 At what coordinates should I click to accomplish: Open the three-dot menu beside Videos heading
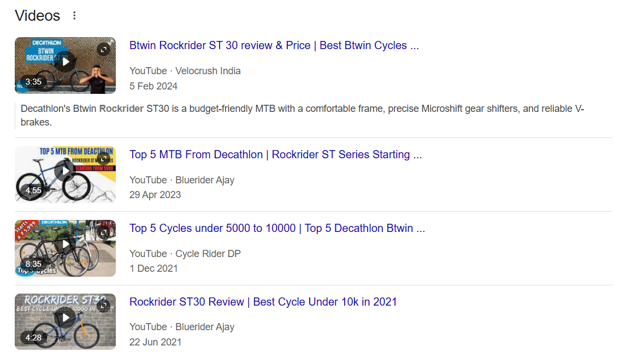[75, 16]
